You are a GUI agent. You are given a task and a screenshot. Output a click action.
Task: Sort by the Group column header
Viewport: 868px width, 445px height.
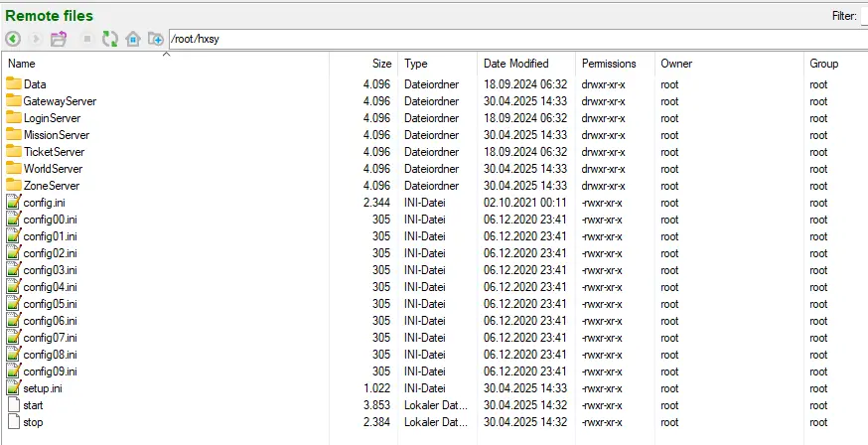[836, 64]
